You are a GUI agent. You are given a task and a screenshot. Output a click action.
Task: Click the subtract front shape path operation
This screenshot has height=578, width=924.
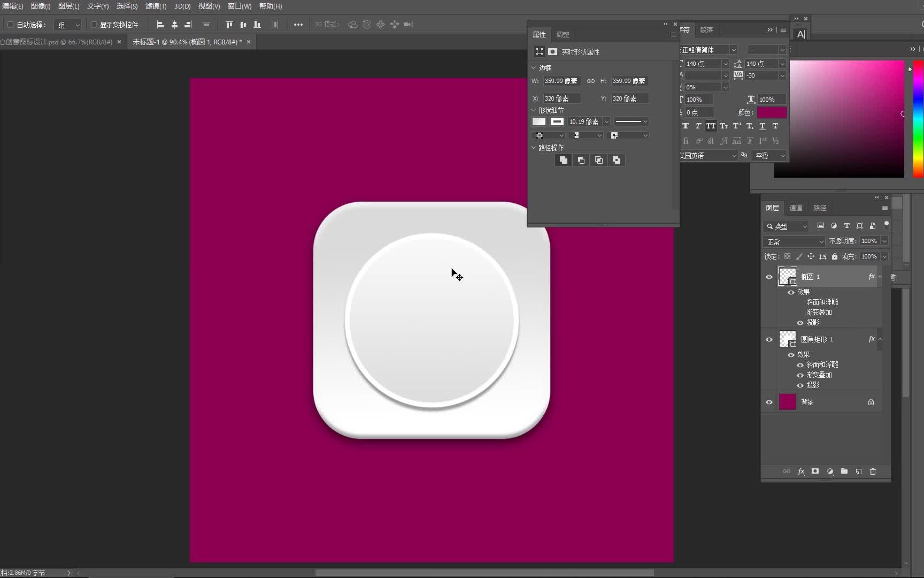(581, 160)
